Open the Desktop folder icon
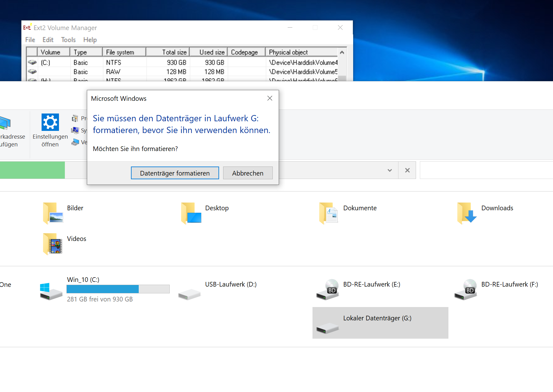This screenshot has width=553, height=392. point(191,213)
